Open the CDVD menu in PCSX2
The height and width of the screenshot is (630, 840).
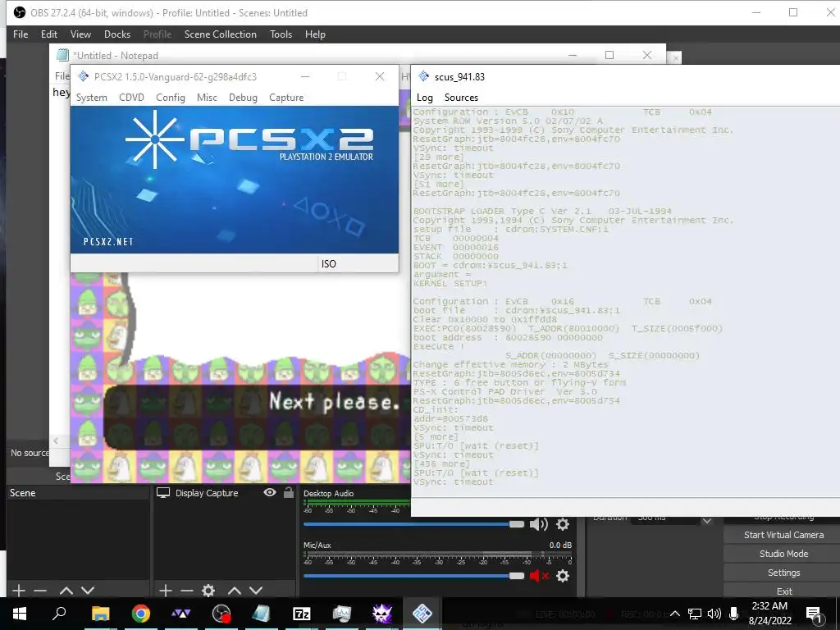click(x=131, y=98)
